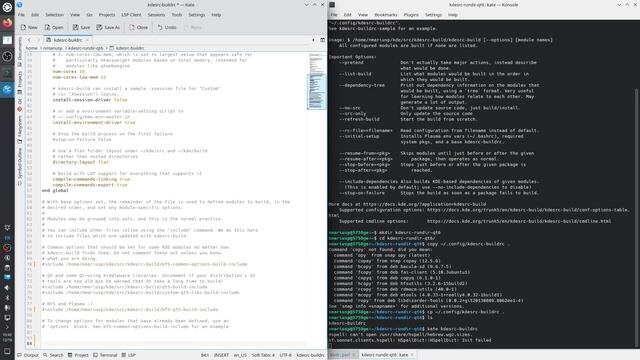Close the 'kdesrc-rundir-qt6 : kate' Konsole tab

412,355
